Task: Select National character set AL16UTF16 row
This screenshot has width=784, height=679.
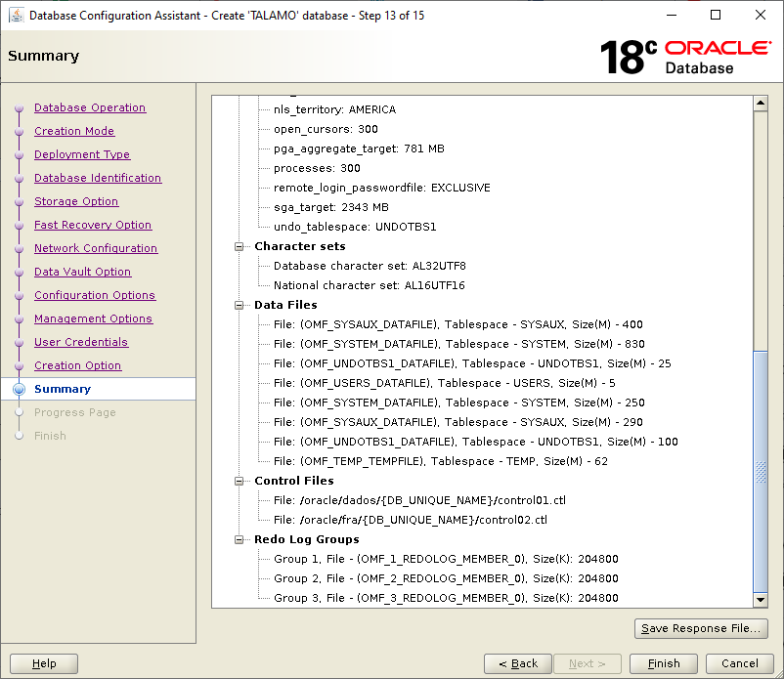Action: point(370,285)
